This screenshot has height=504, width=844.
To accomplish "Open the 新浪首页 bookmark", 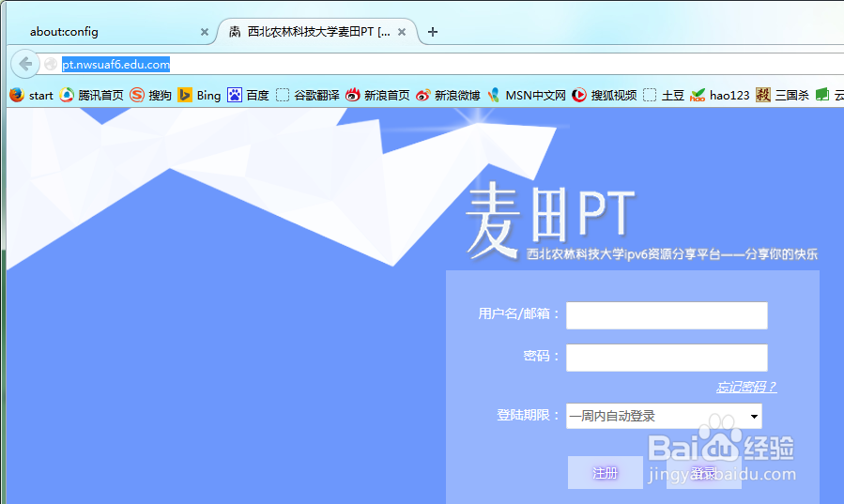I will (377, 95).
